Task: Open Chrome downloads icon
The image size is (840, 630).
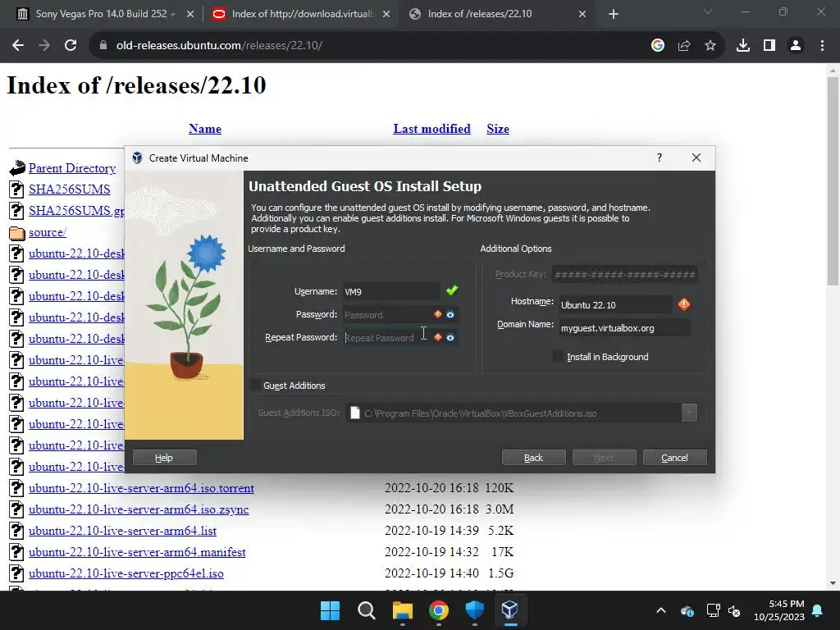Action: click(x=743, y=46)
